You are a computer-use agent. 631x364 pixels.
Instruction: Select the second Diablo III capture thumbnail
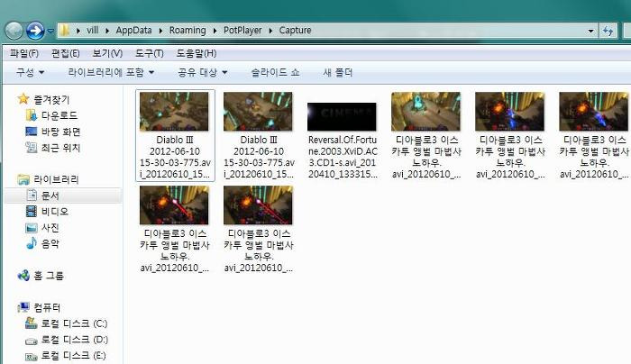click(258, 112)
